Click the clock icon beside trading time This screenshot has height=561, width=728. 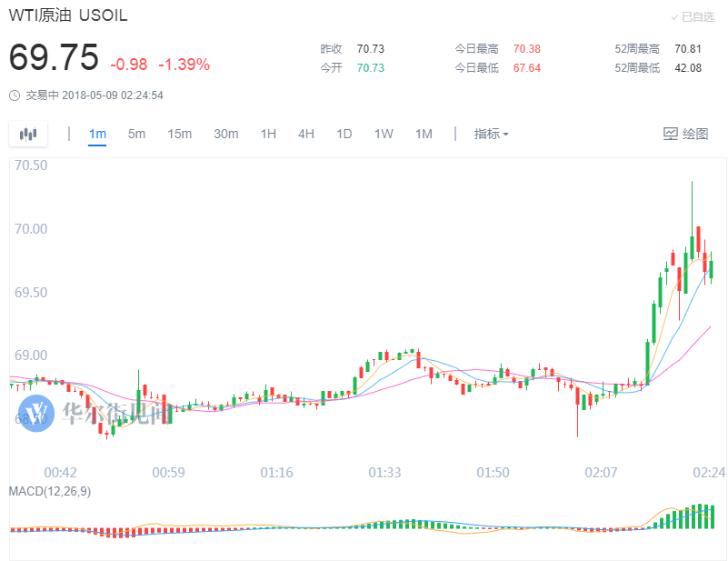point(15,95)
